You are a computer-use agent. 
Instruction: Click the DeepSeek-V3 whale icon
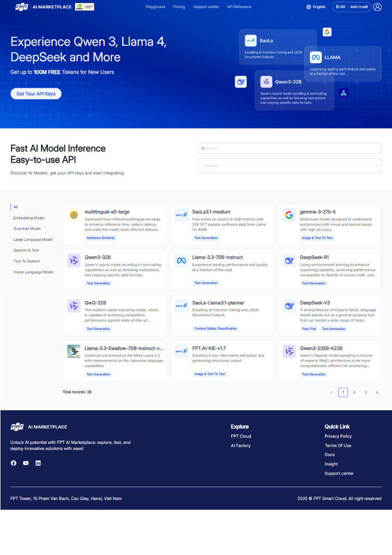289,306
